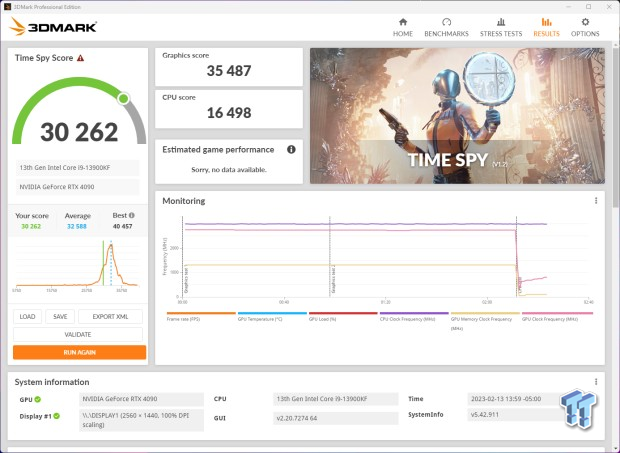This screenshot has width=620, height=453.
Task: Click the CPU score value 16 498
Action: (x=229, y=113)
